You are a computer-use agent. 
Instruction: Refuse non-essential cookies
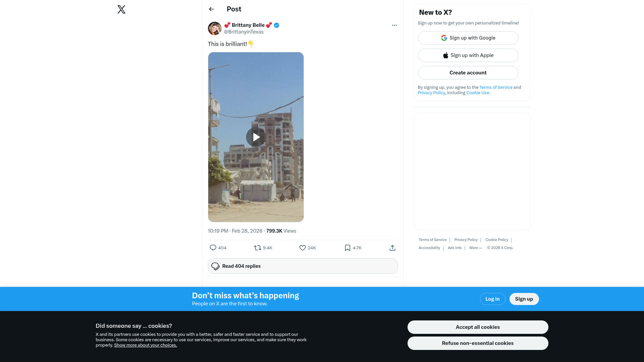pos(478,343)
